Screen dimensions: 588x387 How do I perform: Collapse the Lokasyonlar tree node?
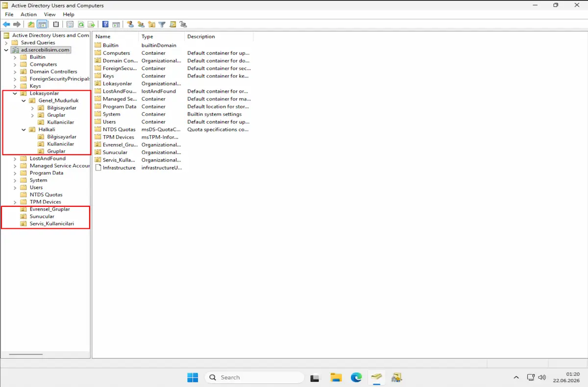(x=15, y=94)
